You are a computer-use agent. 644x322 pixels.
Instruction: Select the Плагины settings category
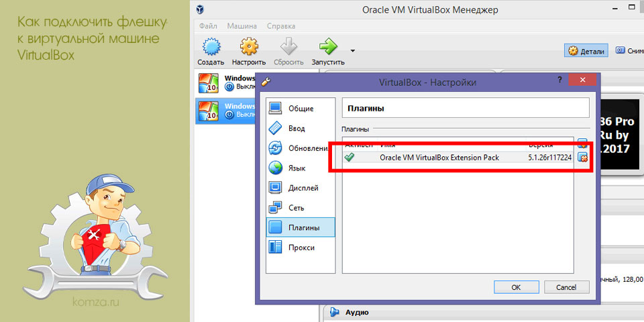(x=301, y=227)
